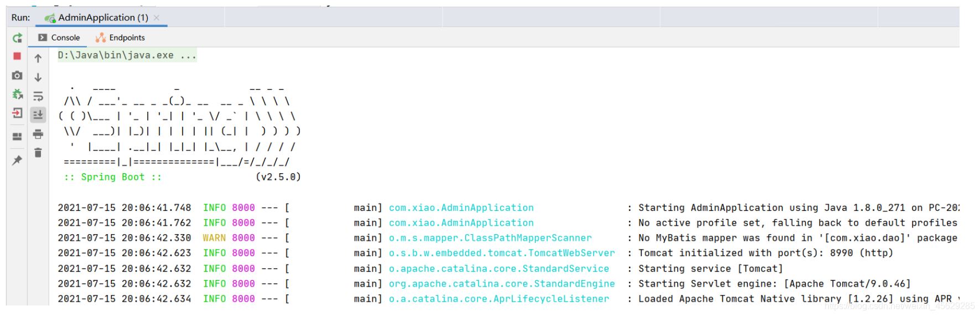Click the down arrow in console gutter

(38, 77)
